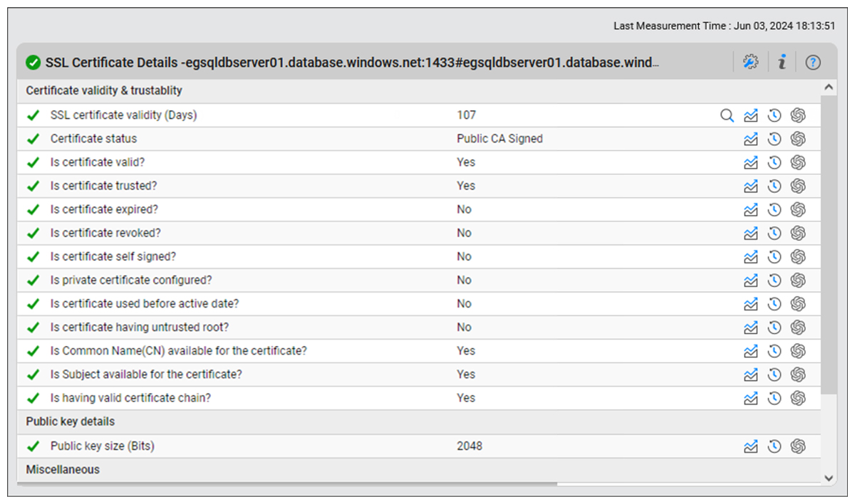Screen dimensions: 855x504
Task: Click history clock icon for Is certificate revoked?
Action: [x=774, y=233]
